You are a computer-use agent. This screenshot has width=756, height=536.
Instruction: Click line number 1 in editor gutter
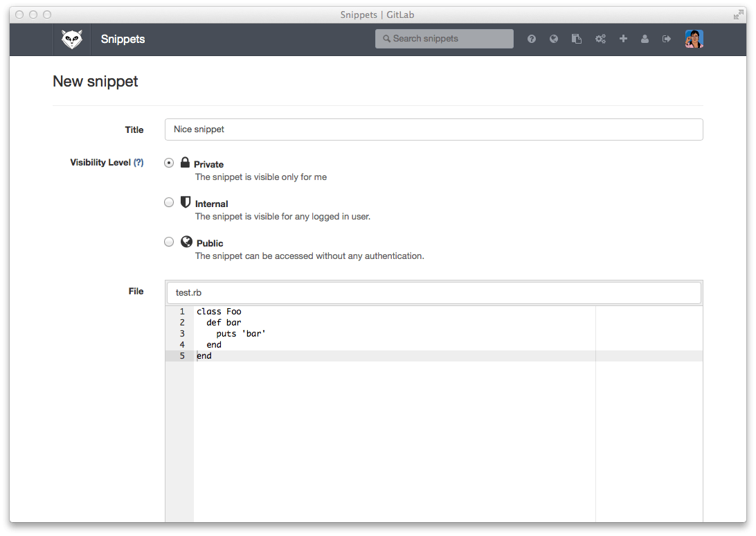click(182, 312)
